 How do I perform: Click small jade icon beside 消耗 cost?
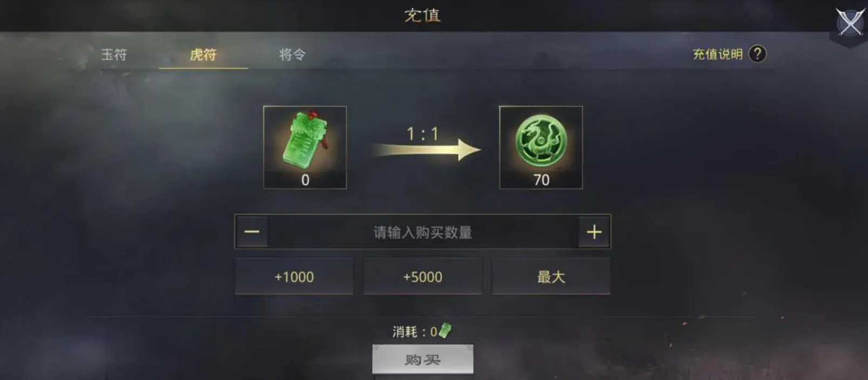[x=445, y=330]
